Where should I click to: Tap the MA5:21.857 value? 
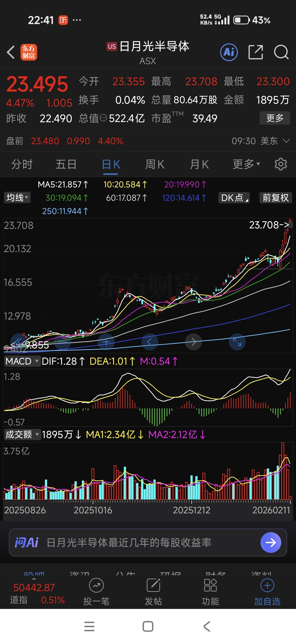coord(63,184)
